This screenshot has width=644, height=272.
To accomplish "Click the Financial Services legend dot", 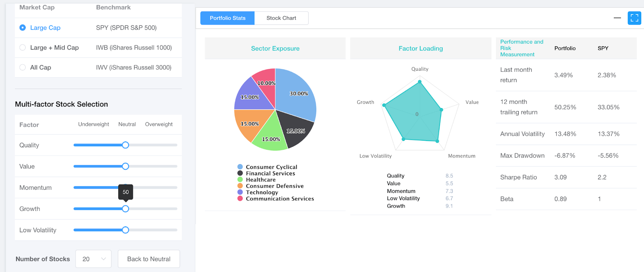I will (x=240, y=173).
